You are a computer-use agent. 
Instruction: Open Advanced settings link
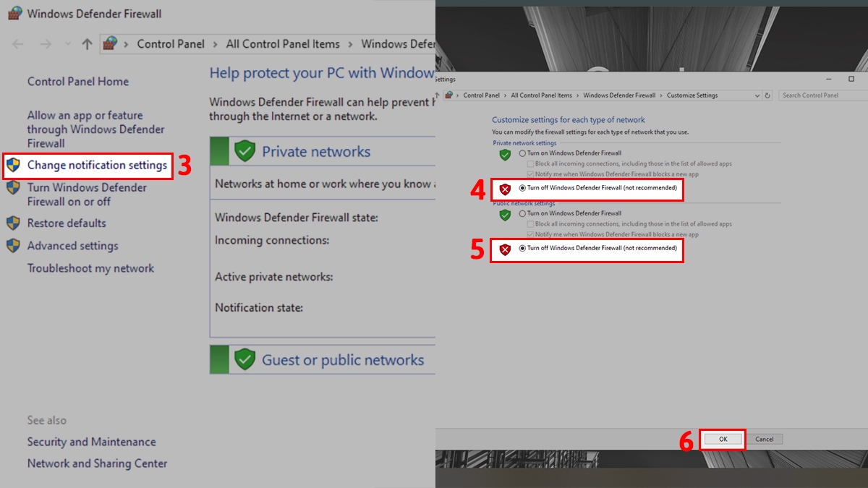(x=72, y=246)
